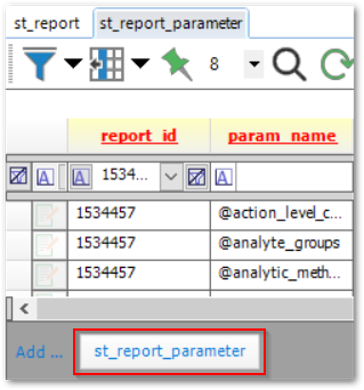Switch to the st_report tab

(46, 24)
